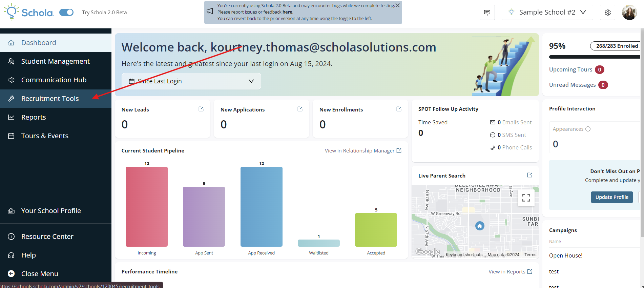
Task: Open Your School Profile
Action: coord(56,211)
